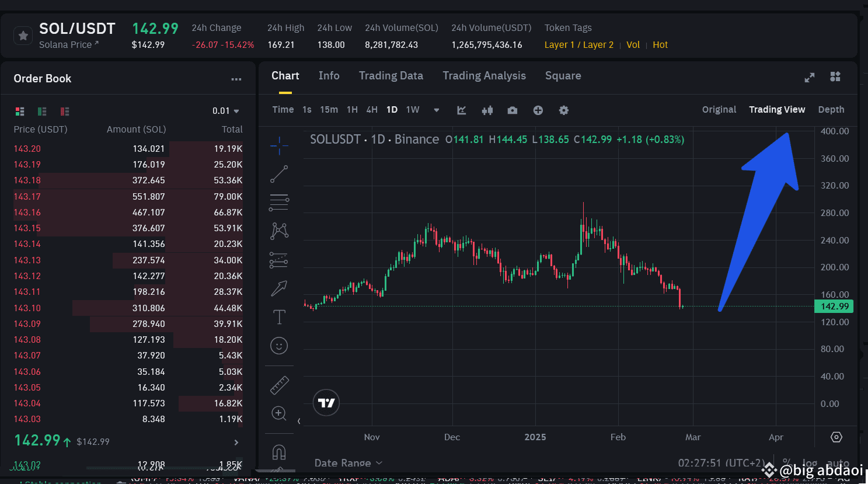868x484 pixels.
Task: Click the 551.807 amount in order book
Action: click(x=148, y=197)
